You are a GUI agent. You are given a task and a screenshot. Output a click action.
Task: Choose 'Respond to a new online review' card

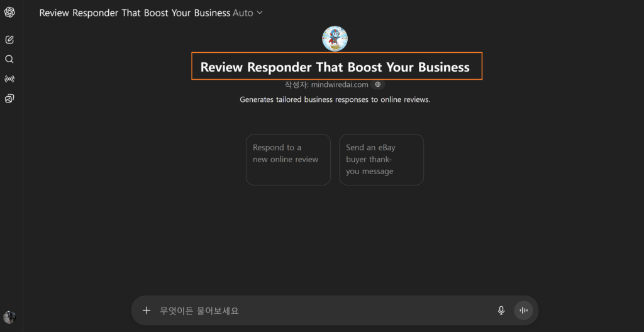pos(288,160)
